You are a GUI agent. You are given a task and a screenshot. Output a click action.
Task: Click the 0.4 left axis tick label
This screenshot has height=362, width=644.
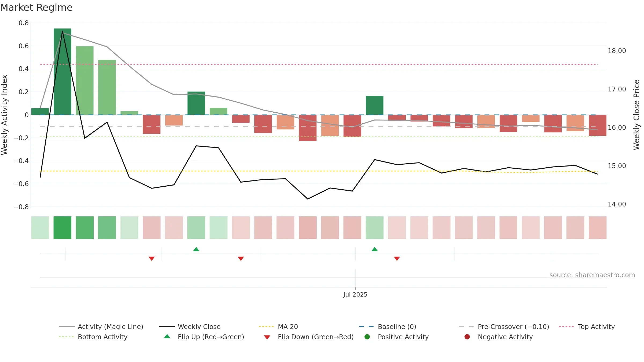(x=24, y=69)
